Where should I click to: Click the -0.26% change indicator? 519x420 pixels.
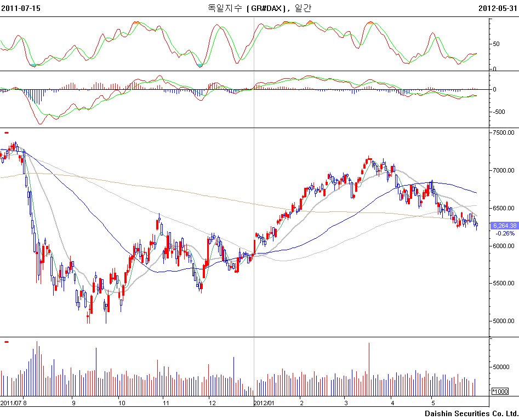pos(504,233)
